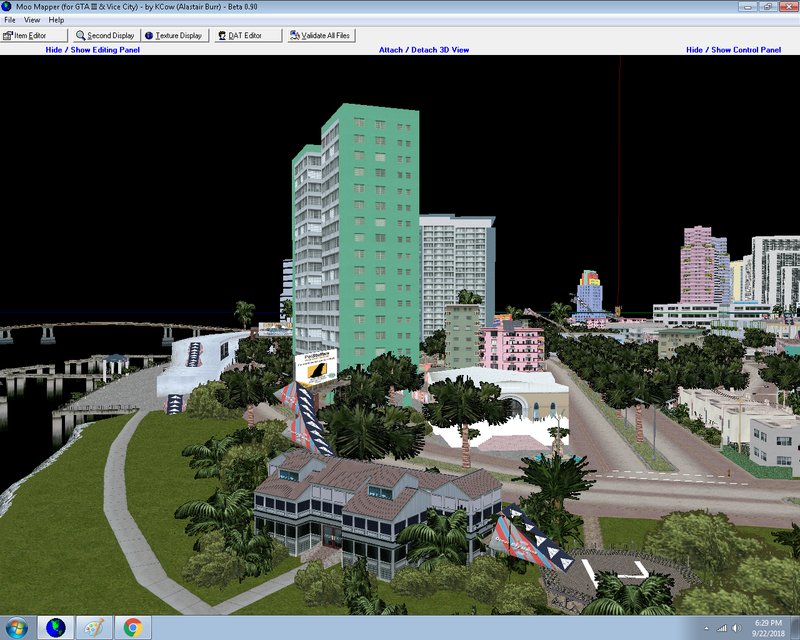
Task: Click the taskbar clock showing 6:29 PM
Action: click(768, 628)
